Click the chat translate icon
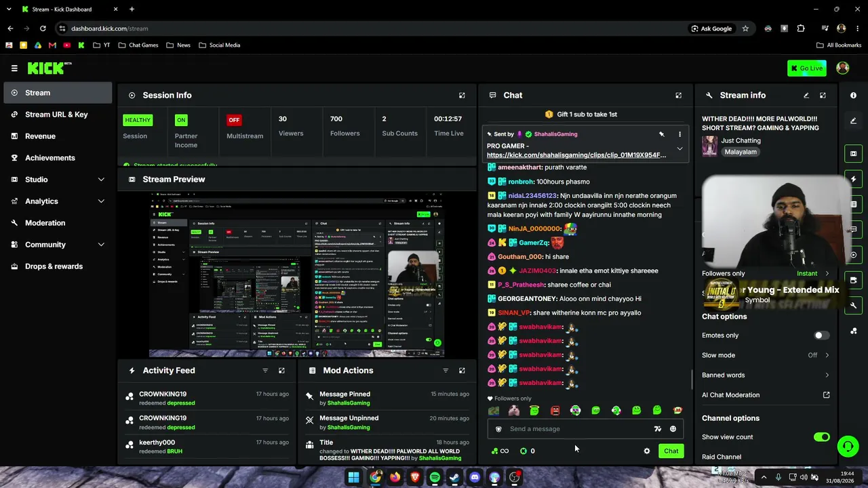868x488 pixels. (657, 429)
